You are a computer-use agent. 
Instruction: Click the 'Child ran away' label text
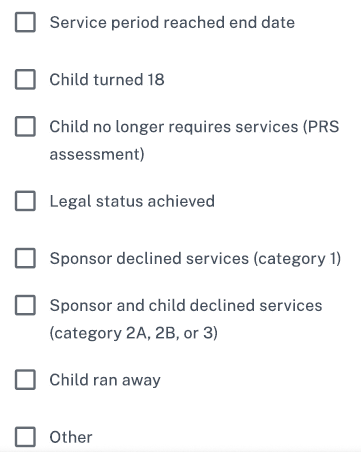click(105, 380)
